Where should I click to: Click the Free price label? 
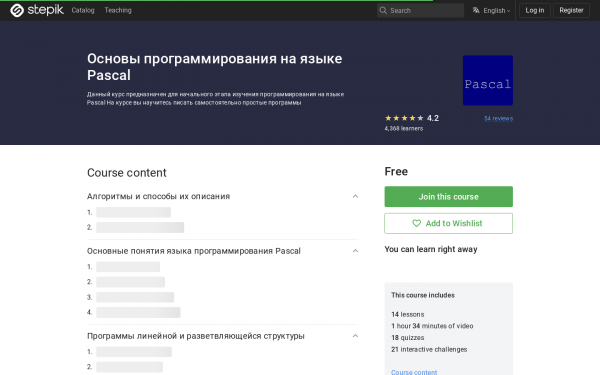coord(396,171)
